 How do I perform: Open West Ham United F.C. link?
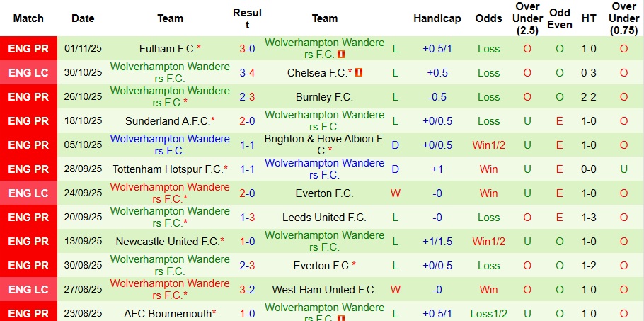pyautogui.click(x=324, y=290)
